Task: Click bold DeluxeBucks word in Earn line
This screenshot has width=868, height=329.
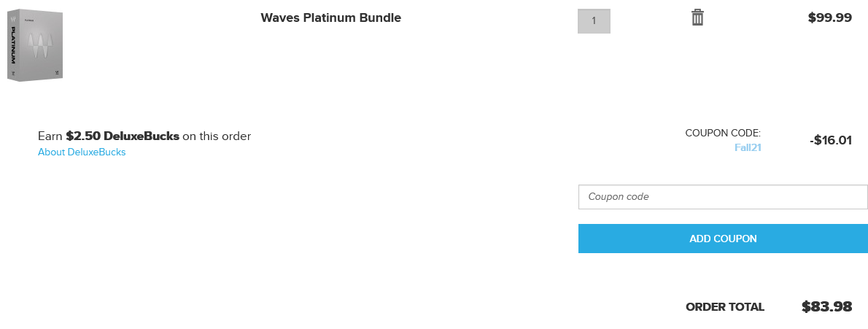Action: [x=142, y=136]
